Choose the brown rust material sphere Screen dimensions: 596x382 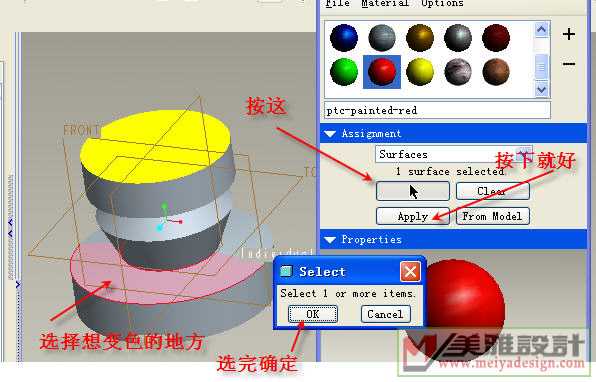pyautogui.click(x=496, y=72)
